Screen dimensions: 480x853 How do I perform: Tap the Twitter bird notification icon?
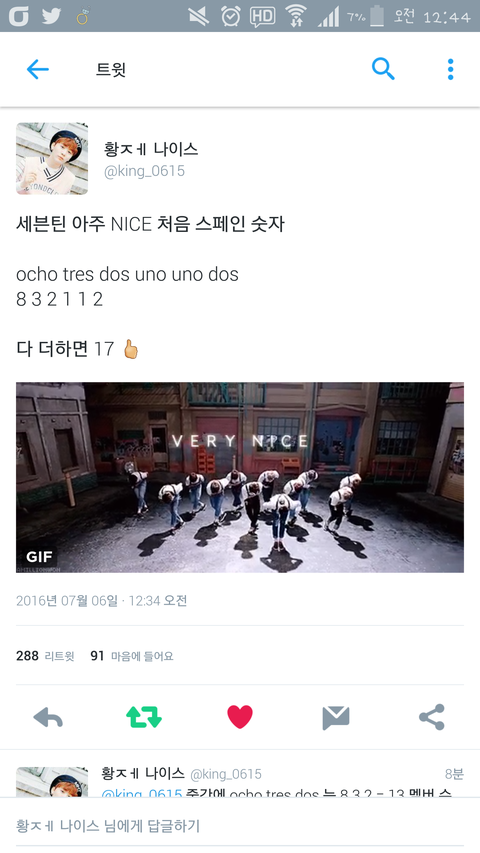pyautogui.click(x=52, y=16)
